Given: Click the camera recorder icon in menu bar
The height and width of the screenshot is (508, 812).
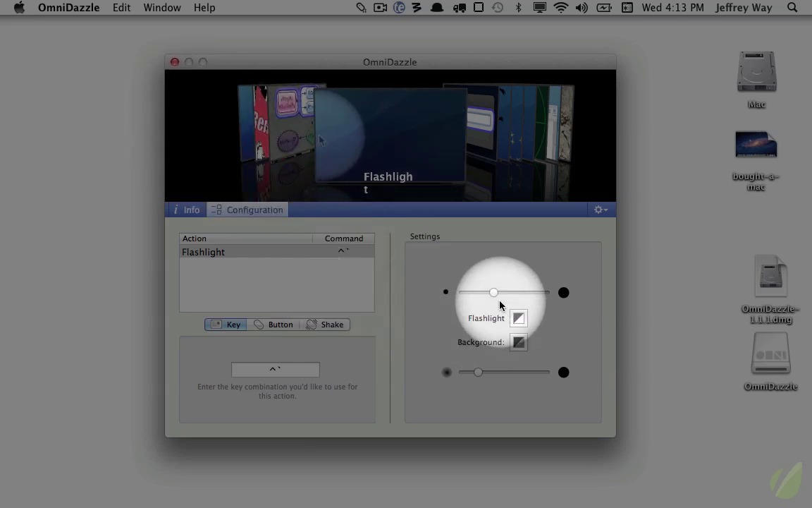Looking at the screenshot, I should point(380,8).
